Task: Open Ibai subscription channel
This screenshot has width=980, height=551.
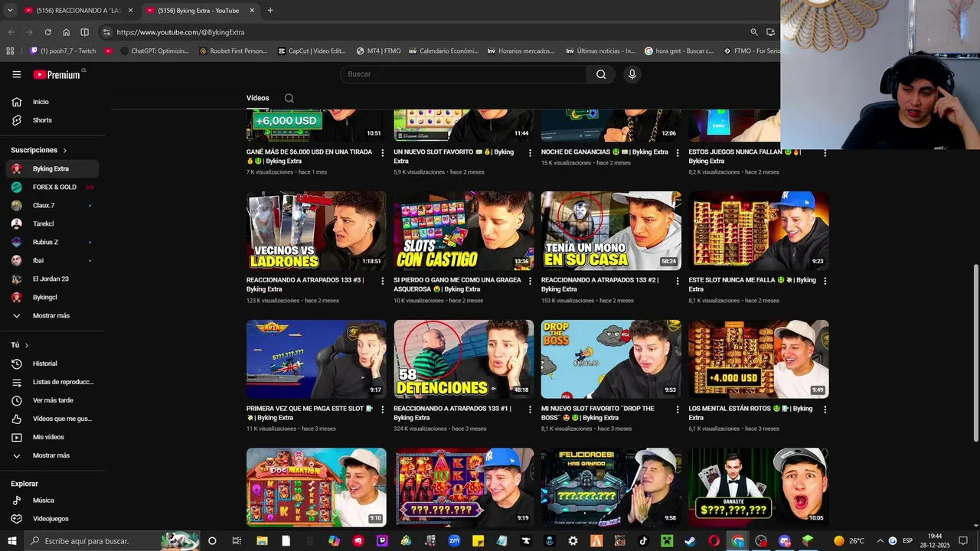Action: coord(52,260)
